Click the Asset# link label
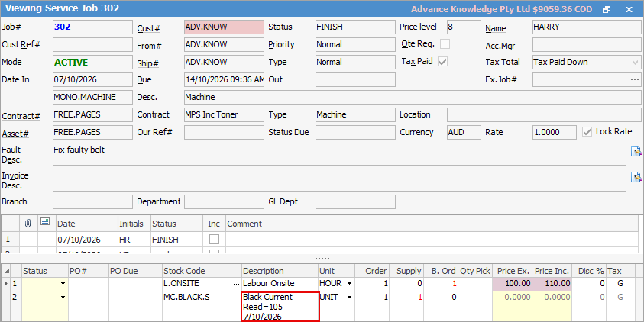 pos(15,134)
